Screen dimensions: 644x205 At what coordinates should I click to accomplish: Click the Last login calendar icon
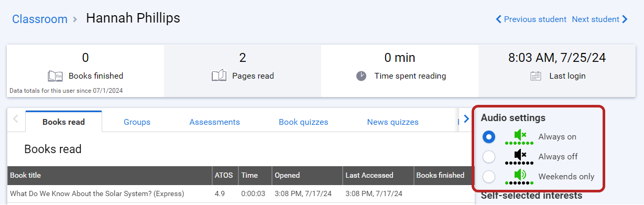(536, 76)
